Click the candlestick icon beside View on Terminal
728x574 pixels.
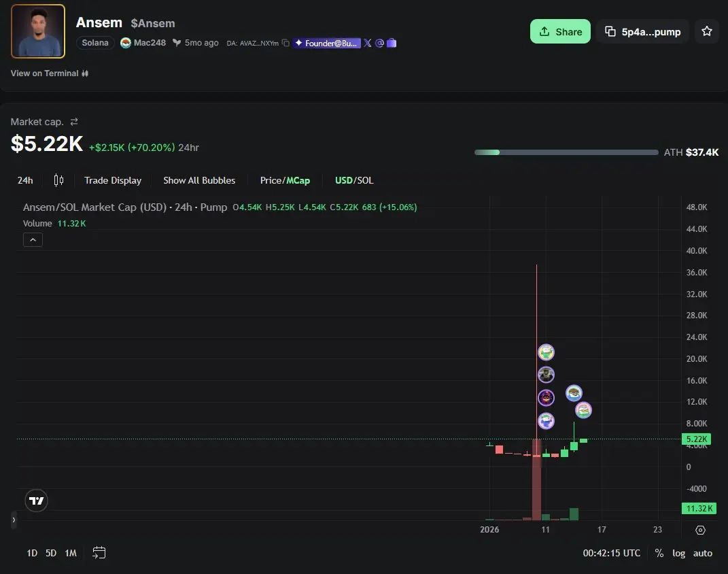click(x=85, y=73)
